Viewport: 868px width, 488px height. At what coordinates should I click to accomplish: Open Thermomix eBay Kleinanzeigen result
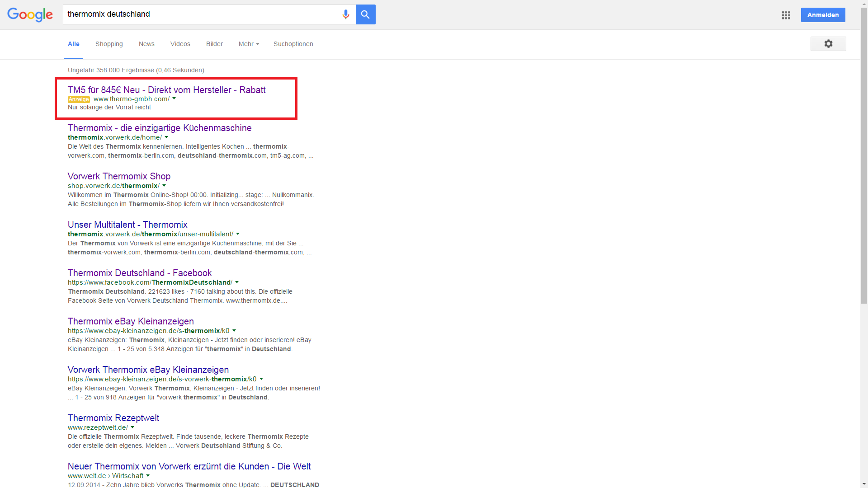[131, 321]
